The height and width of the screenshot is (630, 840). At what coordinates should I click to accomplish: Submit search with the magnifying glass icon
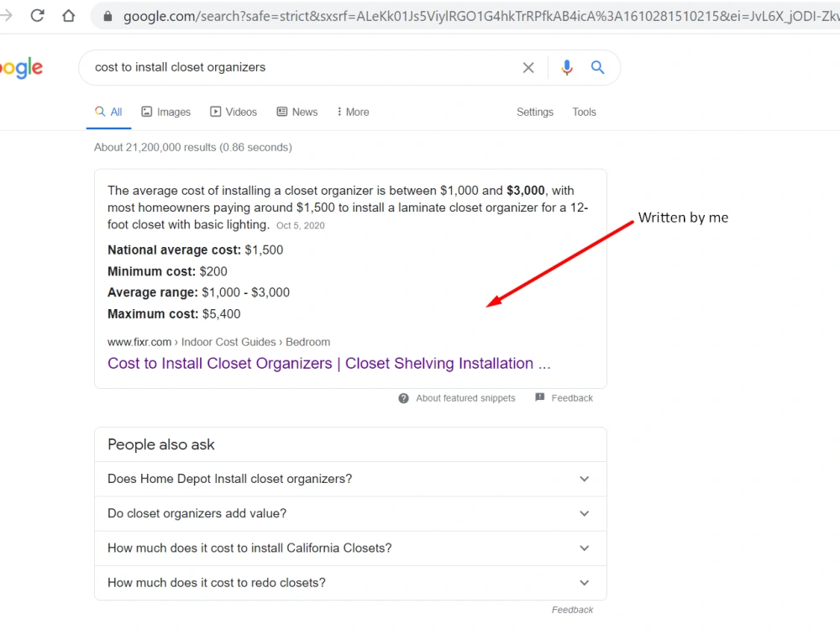point(597,67)
